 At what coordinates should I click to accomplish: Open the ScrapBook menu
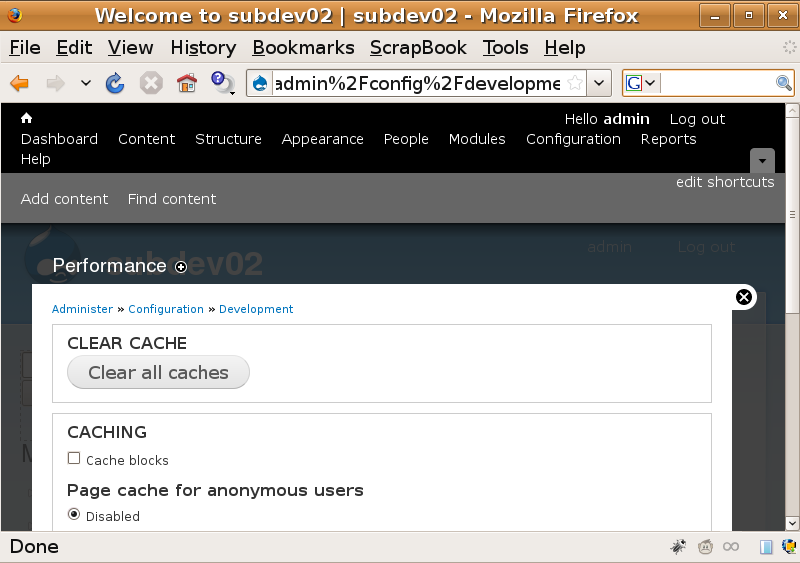coord(418,47)
